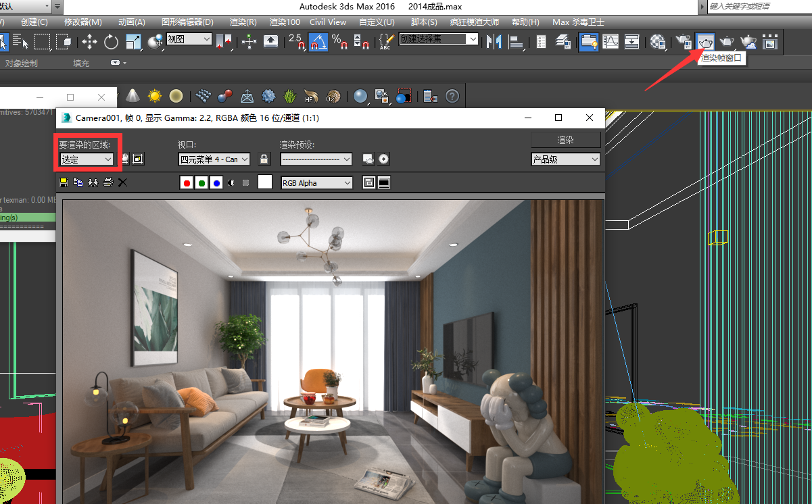The width and height of the screenshot is (812, 504).
Task: Activate the Rotate tool
Action: pos(111,42)
